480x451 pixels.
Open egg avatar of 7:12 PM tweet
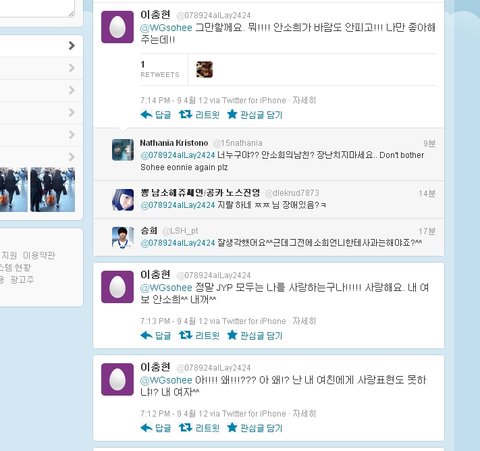[x=117, y=379]
